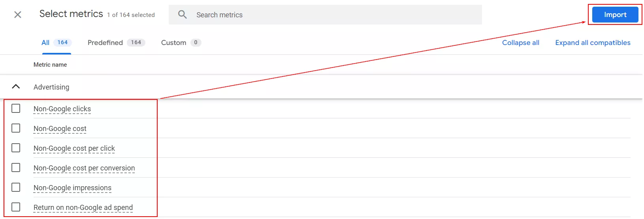Collapse the Advertising group chevron
The height and width of the screenshot is (219, 644).
coord(16,86)
